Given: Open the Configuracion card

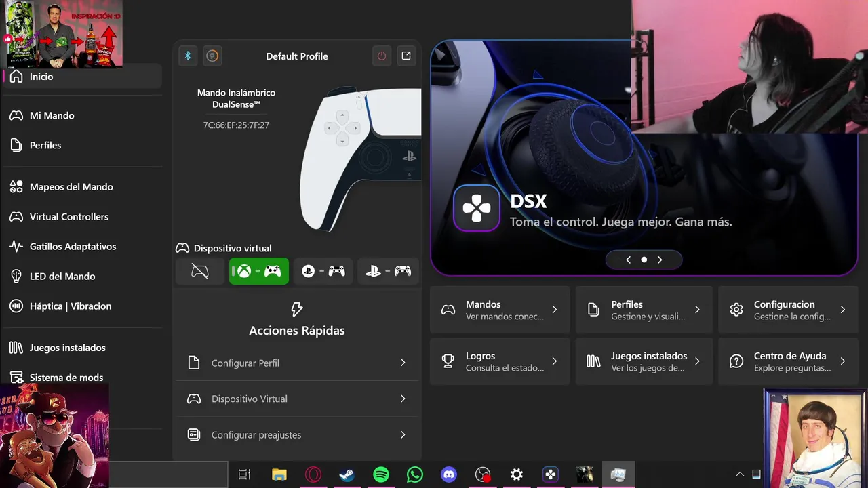Looking at the screenshot, I should [x=788, y=310].
